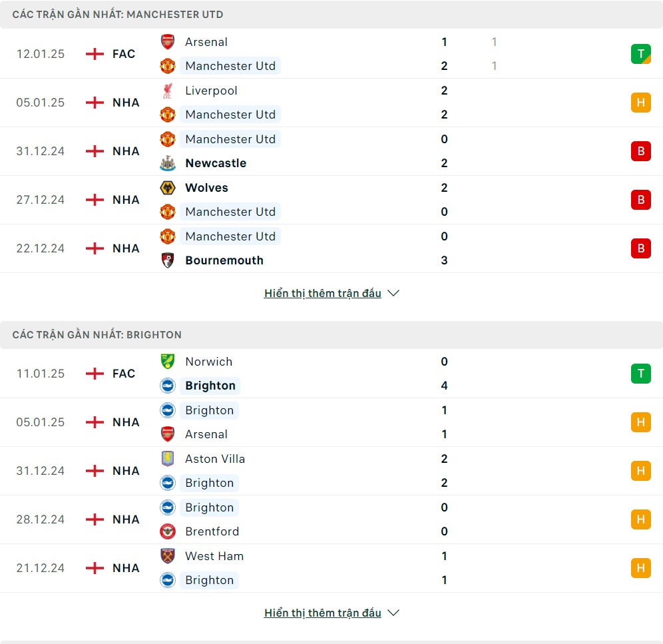Click the Wolves club crest

click(x=168, y=187)
